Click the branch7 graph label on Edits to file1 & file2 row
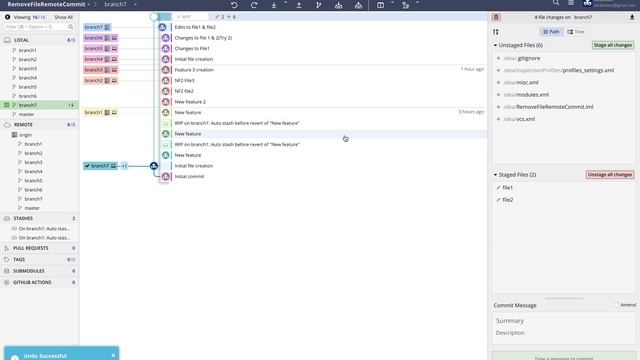Screen dimensions: 640x360 pos(97,27)
